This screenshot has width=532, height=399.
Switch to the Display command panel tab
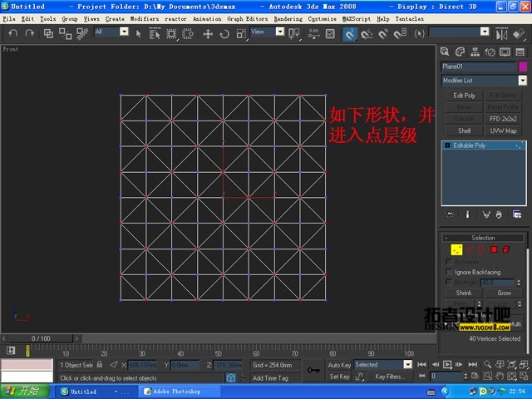pyautogui.click(x=505, y=52)
